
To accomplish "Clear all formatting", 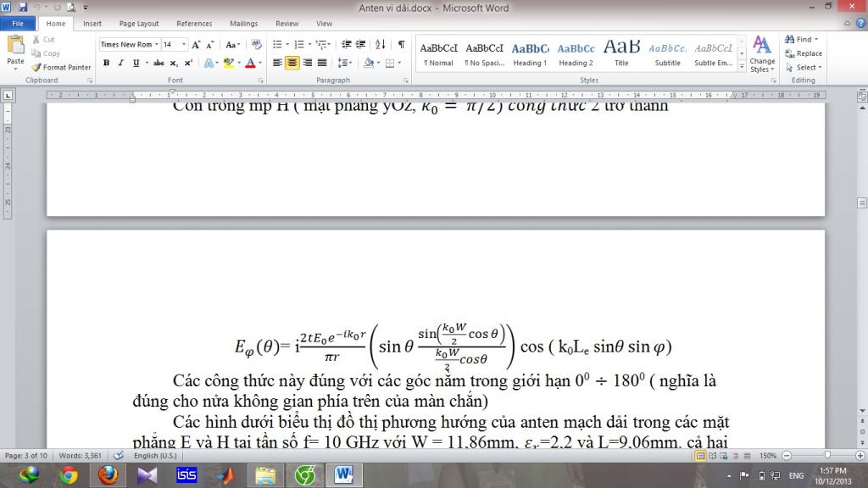I will click(256, 44).
